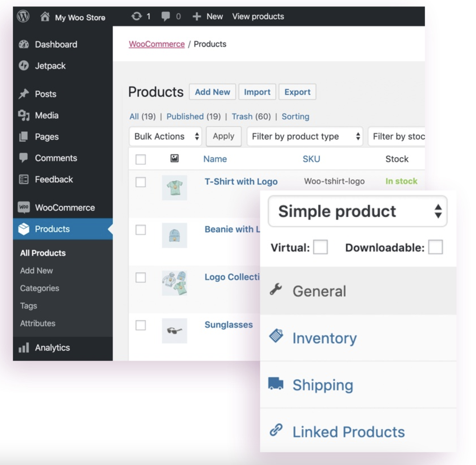Image resolution: width=476 pixels, height=465 pixels.
Task: Check the Logo Collection row checkbox
Action: [x=141, y=278]
